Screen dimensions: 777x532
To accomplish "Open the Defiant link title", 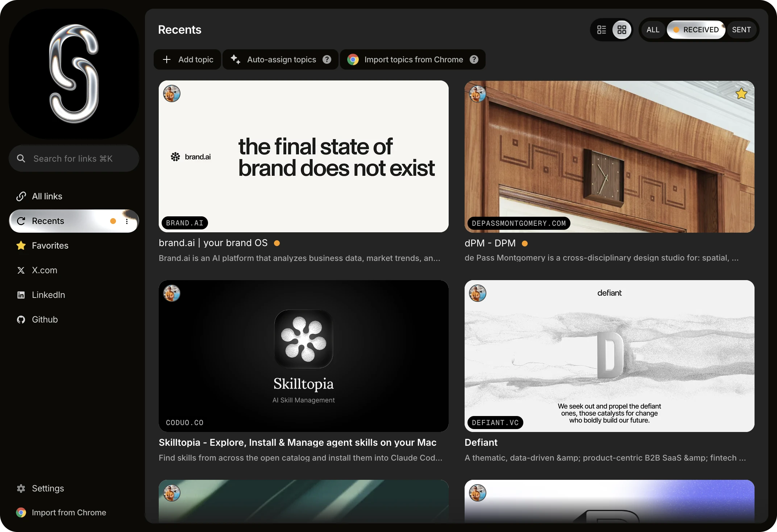I will tap(481, 442).
